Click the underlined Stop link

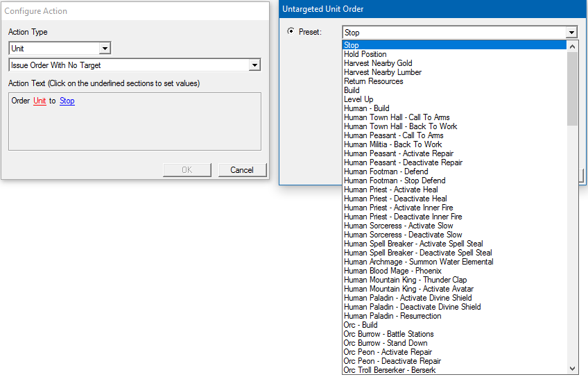pos(67,101)
